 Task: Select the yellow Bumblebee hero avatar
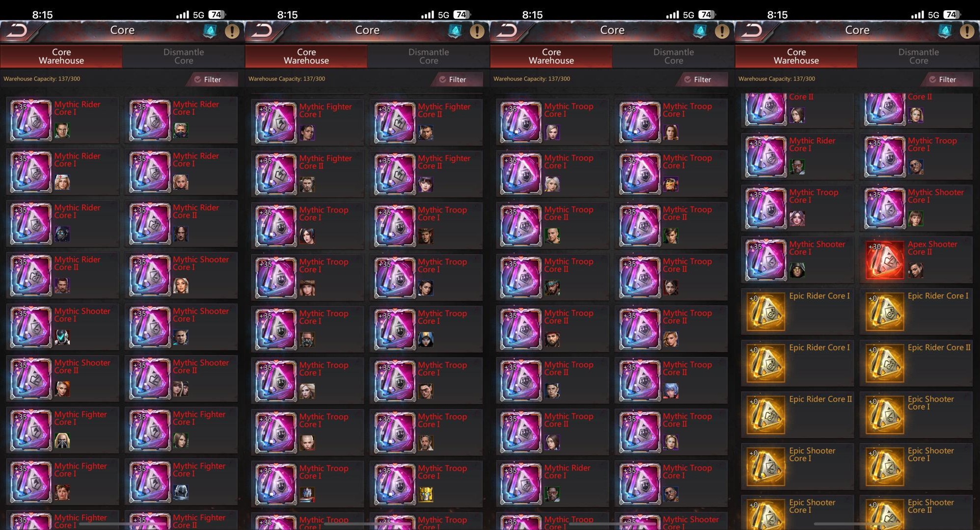point(426,494)
